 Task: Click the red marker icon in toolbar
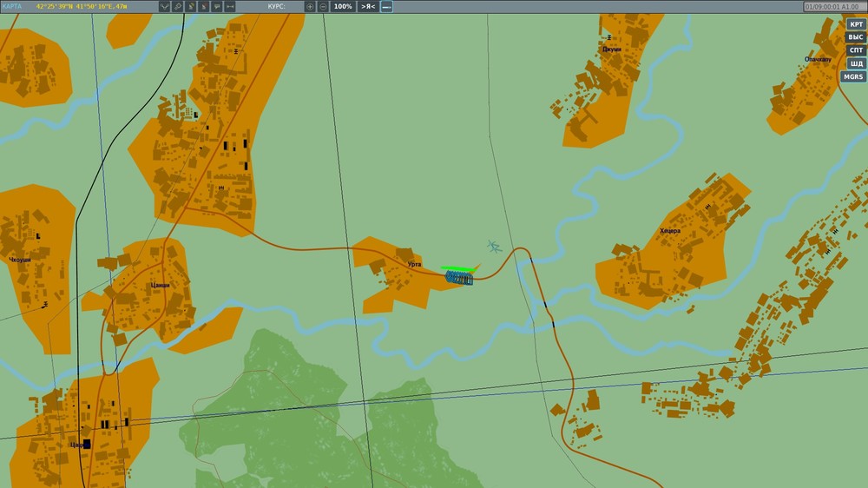tap(204, 7)
